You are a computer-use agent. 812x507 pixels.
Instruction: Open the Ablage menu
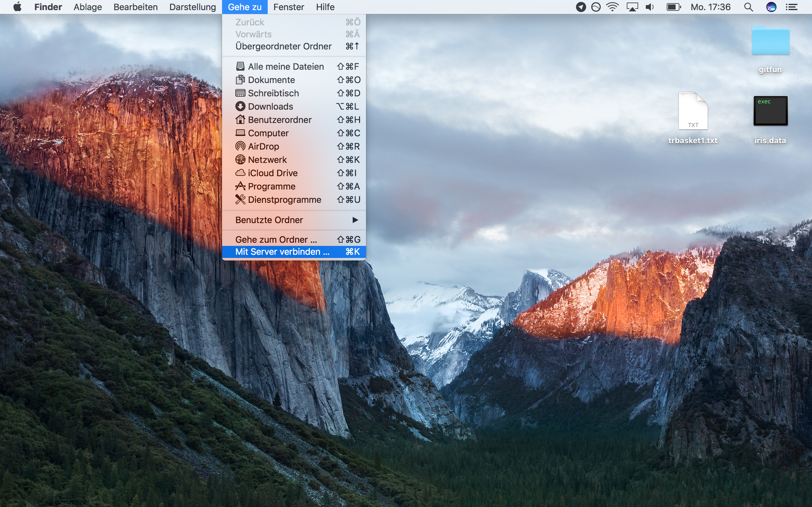(88, 7)
